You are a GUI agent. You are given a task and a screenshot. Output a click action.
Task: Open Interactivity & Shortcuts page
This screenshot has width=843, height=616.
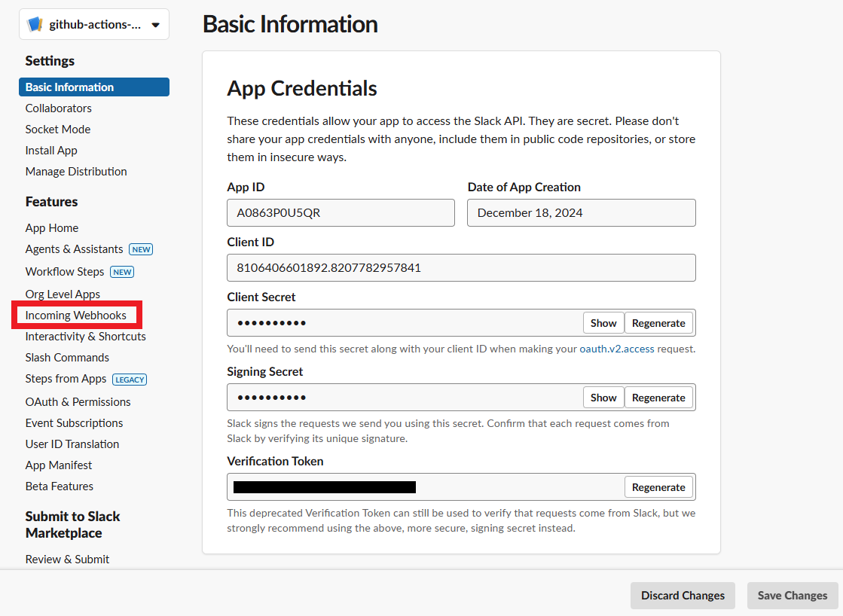(x=85, y=336)
